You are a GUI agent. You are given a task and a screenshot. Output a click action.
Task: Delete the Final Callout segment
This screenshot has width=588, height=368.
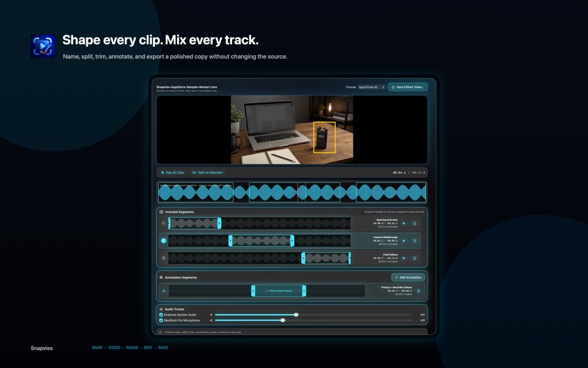[x=415, y=258]
